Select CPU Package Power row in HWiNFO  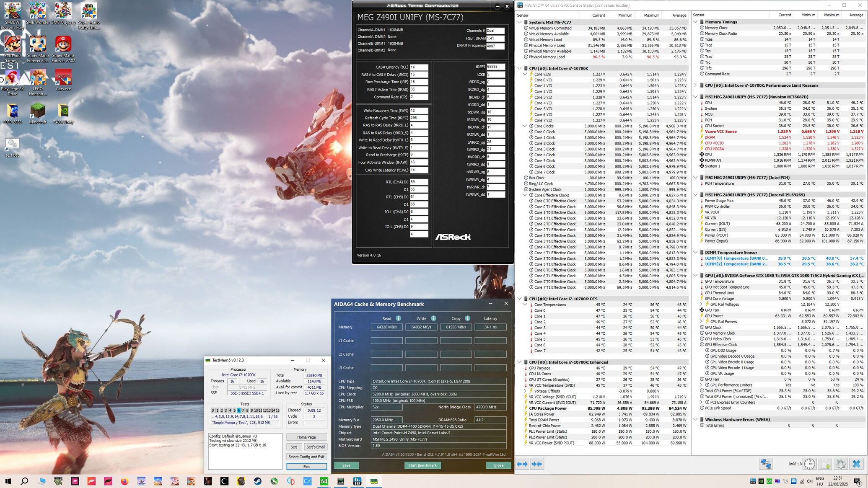(602, 408)
